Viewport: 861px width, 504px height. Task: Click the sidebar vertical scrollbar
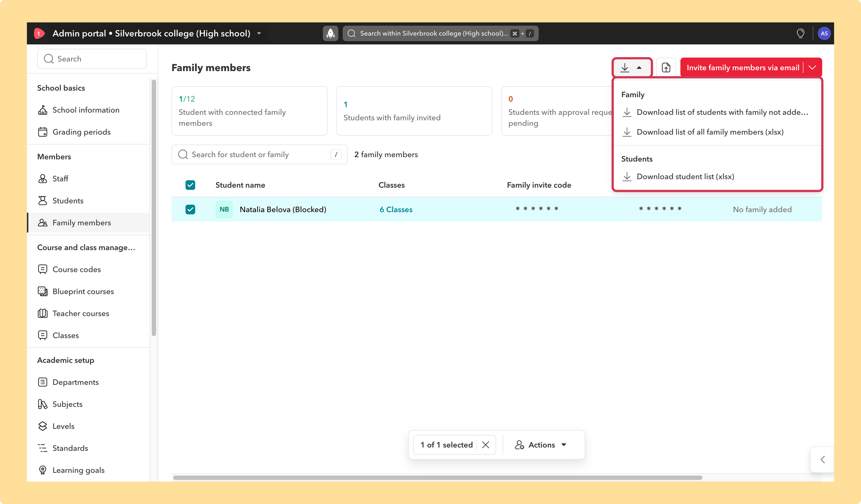pyautogui.click(x=154, y=208)
